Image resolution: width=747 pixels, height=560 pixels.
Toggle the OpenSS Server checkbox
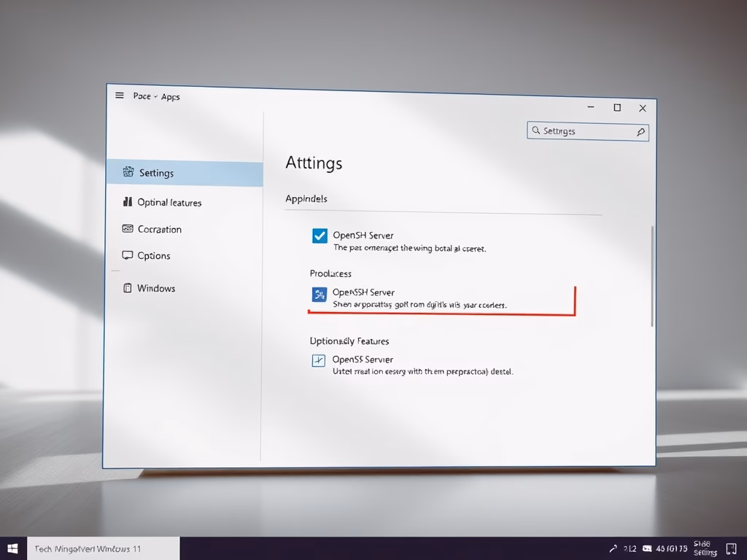(x=319, y=360)
